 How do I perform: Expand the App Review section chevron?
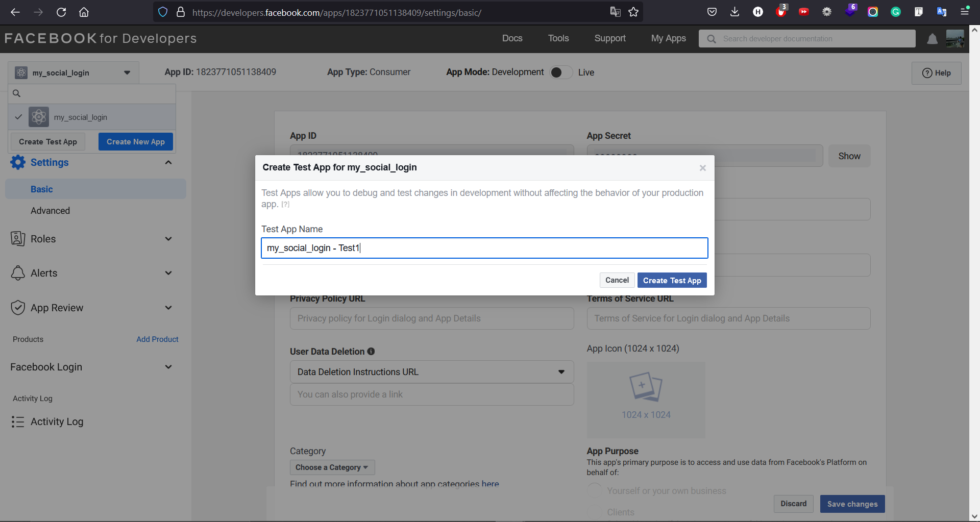[168, 308]
